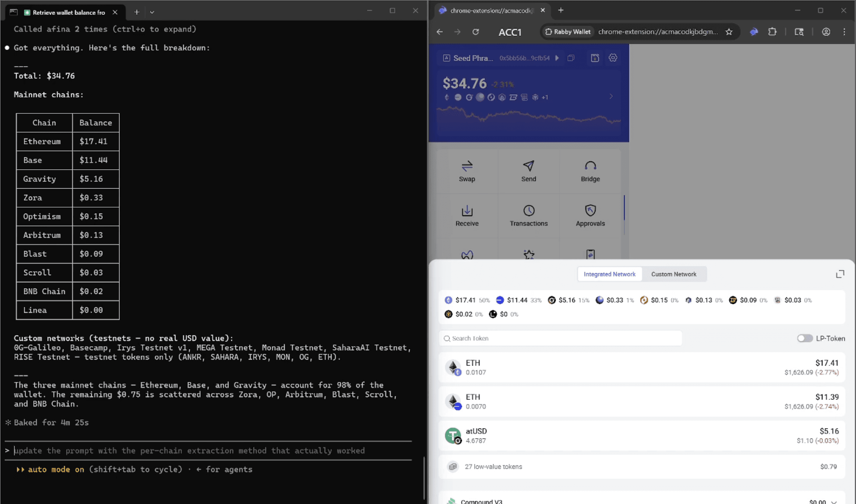Click 'Baked for 4m 25s' terminal text
Image resolution: width=856 pixels, height=504 pixels.
pos(51,423)
